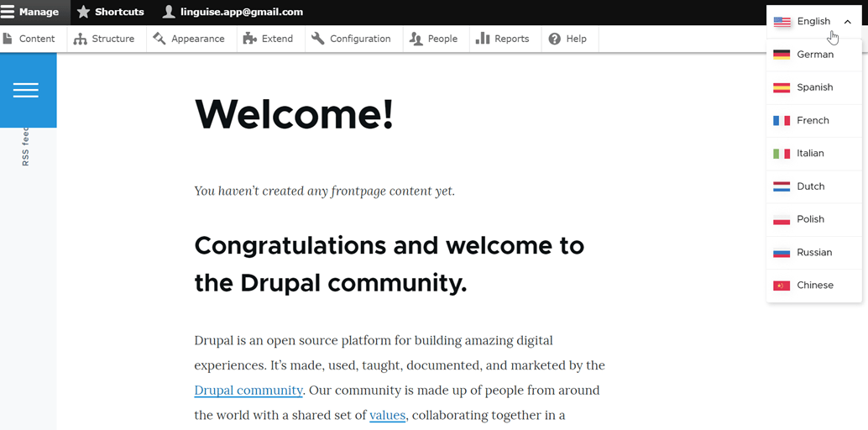
Task: Click the Congratulations and welcome heading
Action: pyautogui.click(x=390, y=265)
